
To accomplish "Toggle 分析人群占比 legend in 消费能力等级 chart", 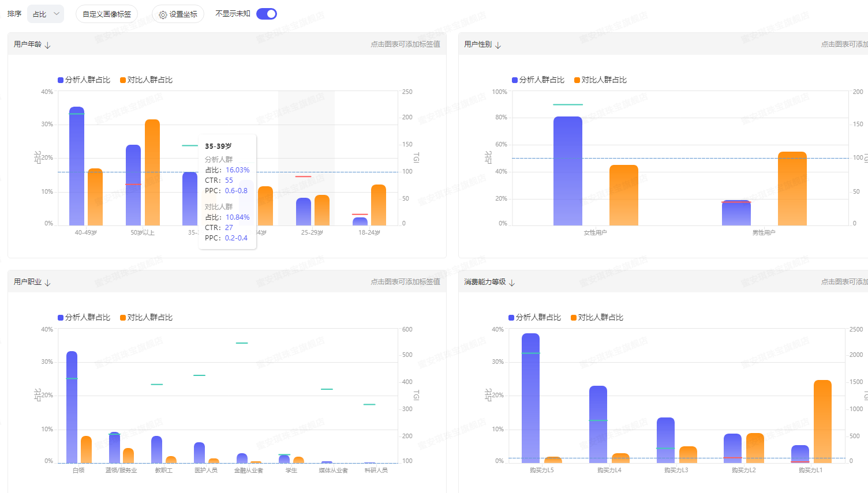I will [x=534, y=318].
